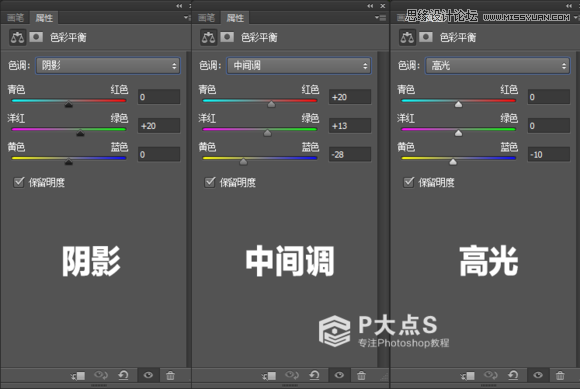This screenshot has height=389, width=580.
Task: Open the 色调 dropdown showing 中间调
Action: [x=299, y=66]
